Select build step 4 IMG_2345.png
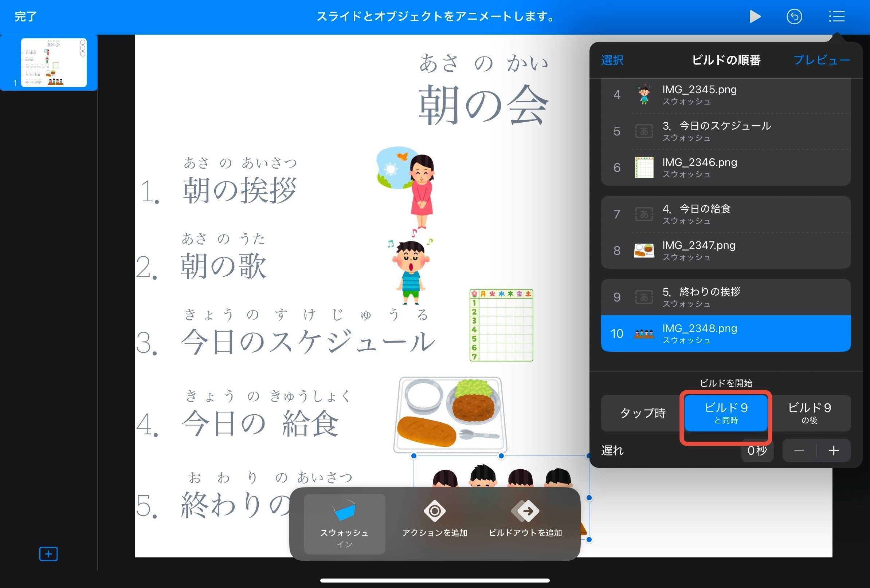 711,95
